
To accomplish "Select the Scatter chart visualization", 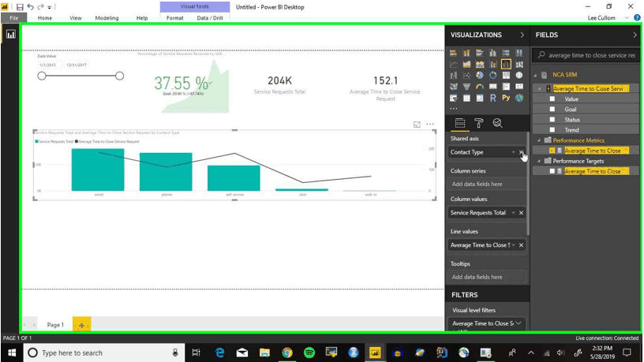I will click(466, 76).
